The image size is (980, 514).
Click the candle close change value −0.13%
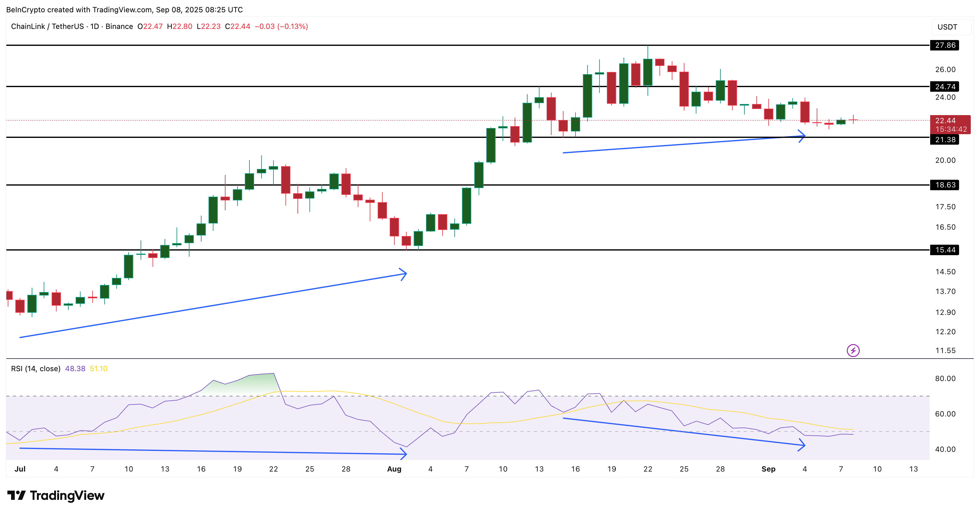293,27
